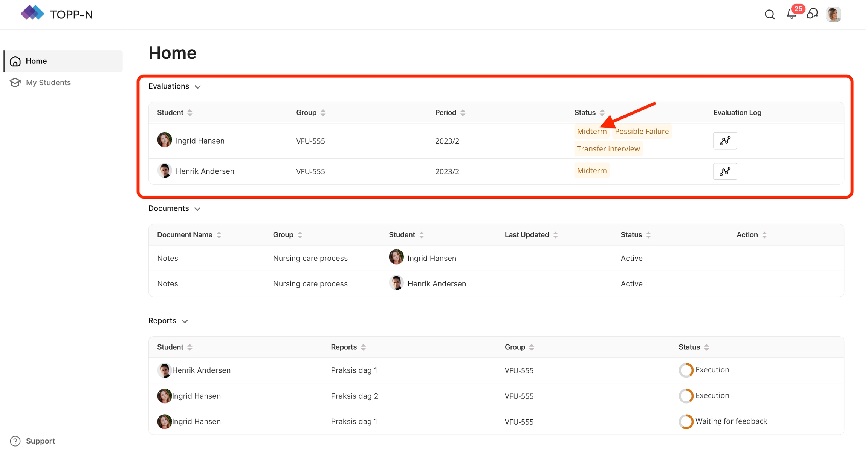Click the Support question mark icon
The height and width of the screenshot is (456, 868).
tap(15, 441)
